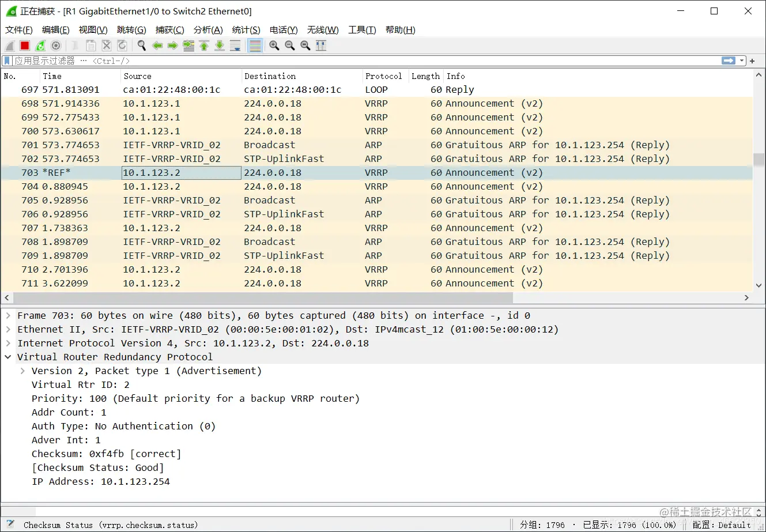Zoom in on packet text
This screenshot has height=532, width=766.
274,46
